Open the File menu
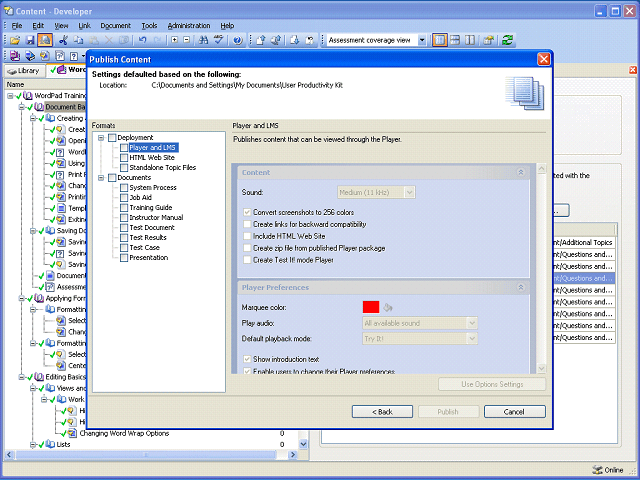This screenshot has height=480, width=640. tap(17, 26)
